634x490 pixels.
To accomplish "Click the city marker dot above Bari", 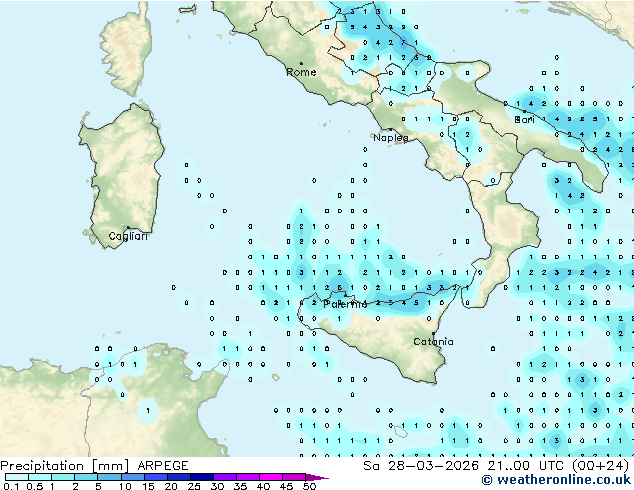I will (x=524, y=111).
